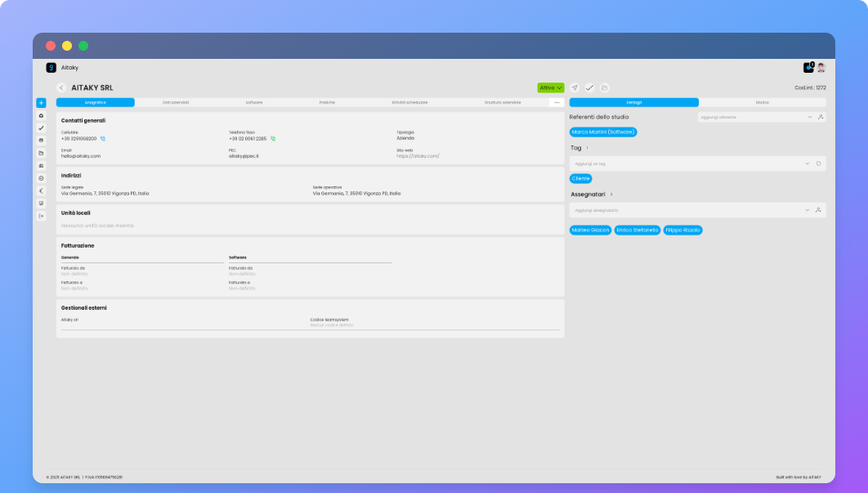This screenshot has width=868, height=493.
Task: Click the clock scheduled-activities sidebar icon
Action: tap(39, 178)
